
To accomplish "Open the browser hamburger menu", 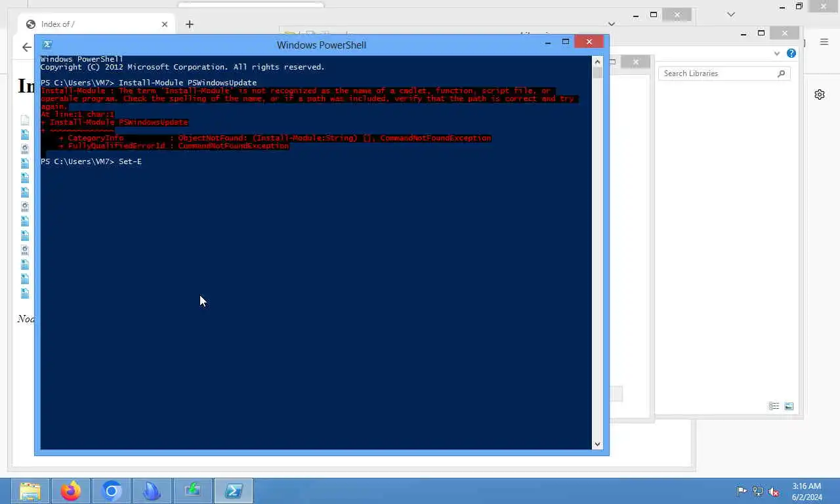I will [824, 42].
